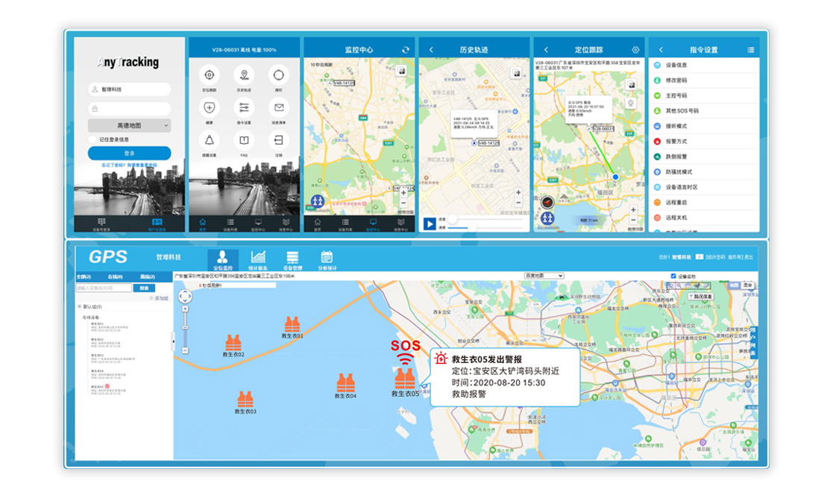Viewport: 833px width, 504px height.
Task: Switch to the 在线 devices tab
Action: pos(115,277)
